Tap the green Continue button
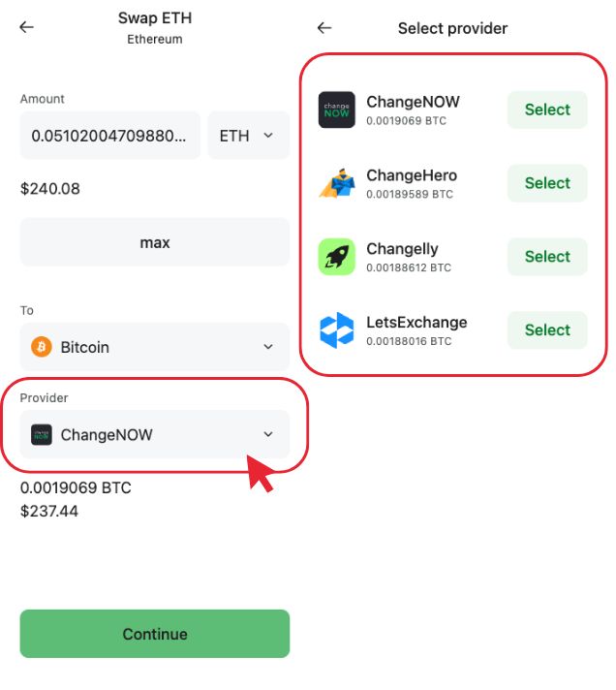This screenshot has height=690, width=616. coord(155,634)
